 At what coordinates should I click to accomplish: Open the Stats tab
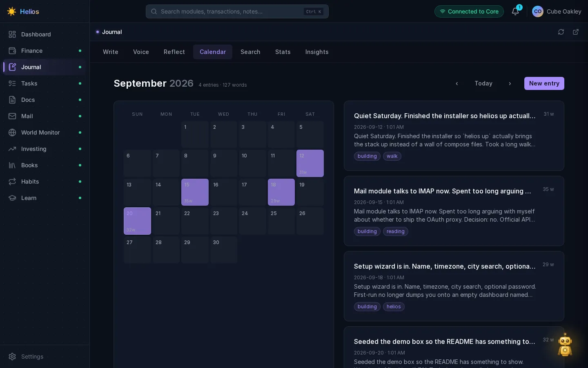coord(283,52)
